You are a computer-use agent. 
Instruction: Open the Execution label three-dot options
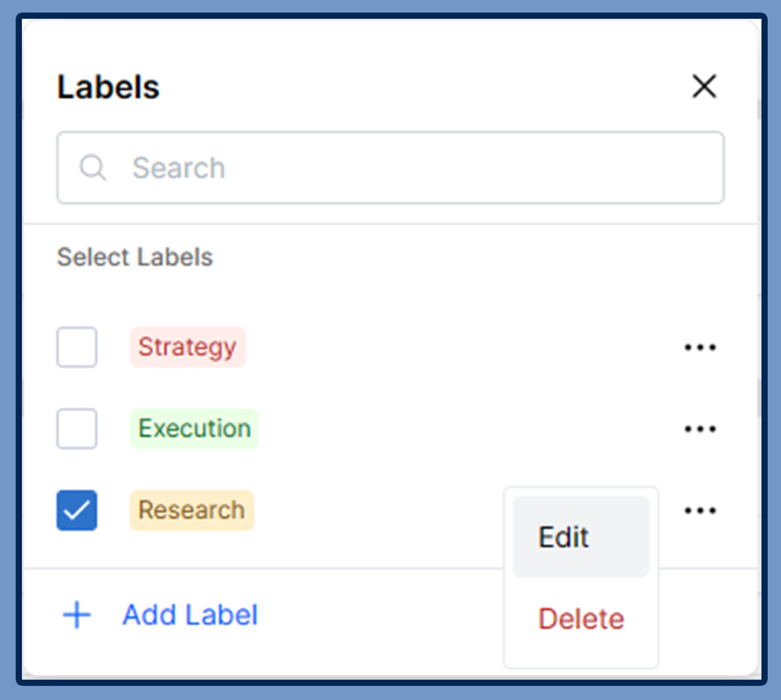coord(700,429)
